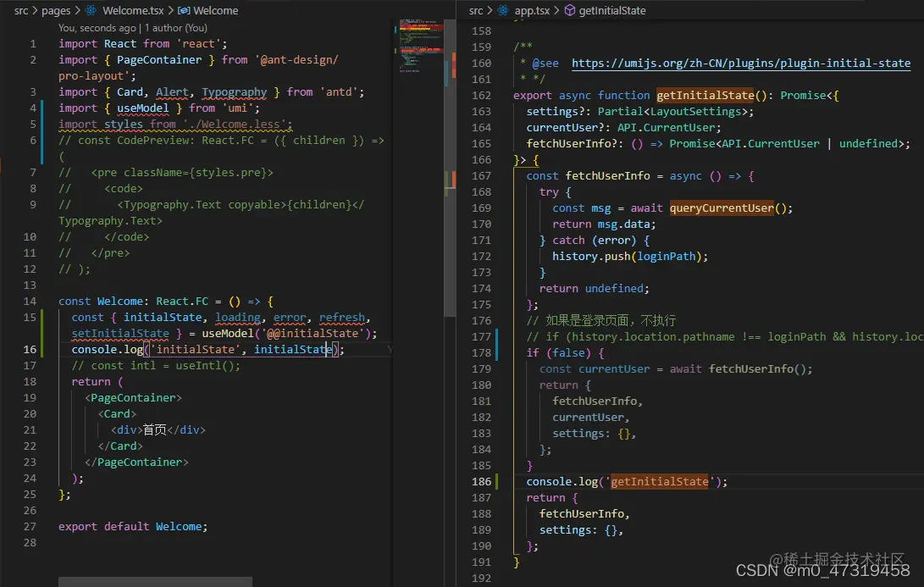Click the '<Card>' opening tag on line 20
Viewport: 924px width, 587px height.
[117, 413]
